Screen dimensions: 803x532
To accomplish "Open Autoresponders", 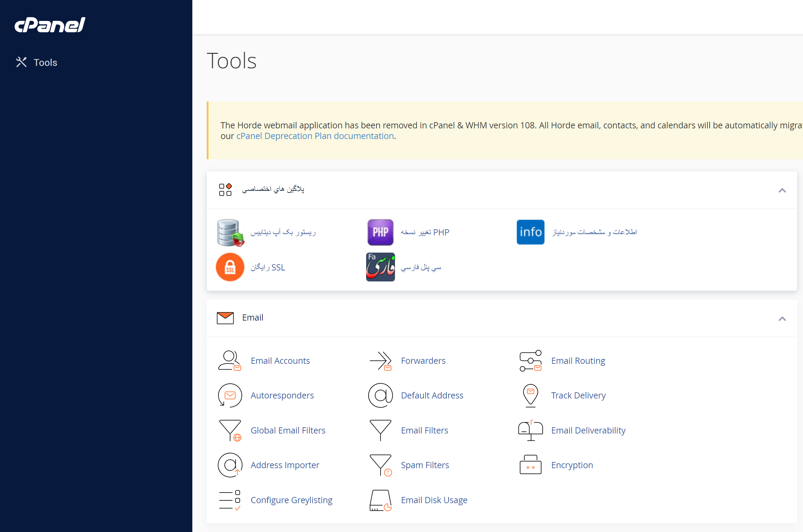I will tap(282, 395).
